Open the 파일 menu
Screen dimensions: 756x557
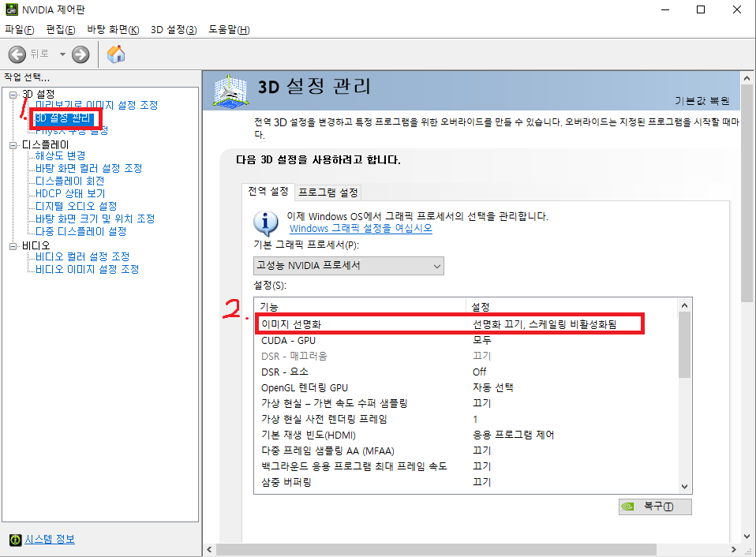tap(20, 30)
